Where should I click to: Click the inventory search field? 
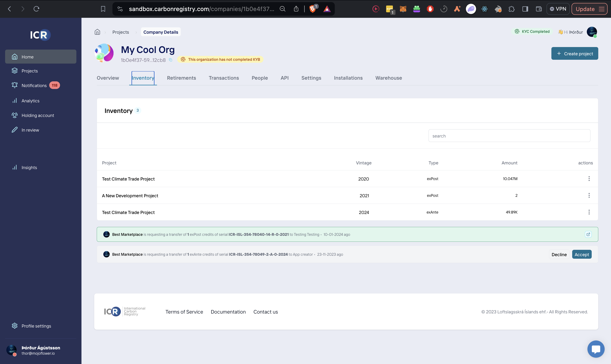pos(509,136)
